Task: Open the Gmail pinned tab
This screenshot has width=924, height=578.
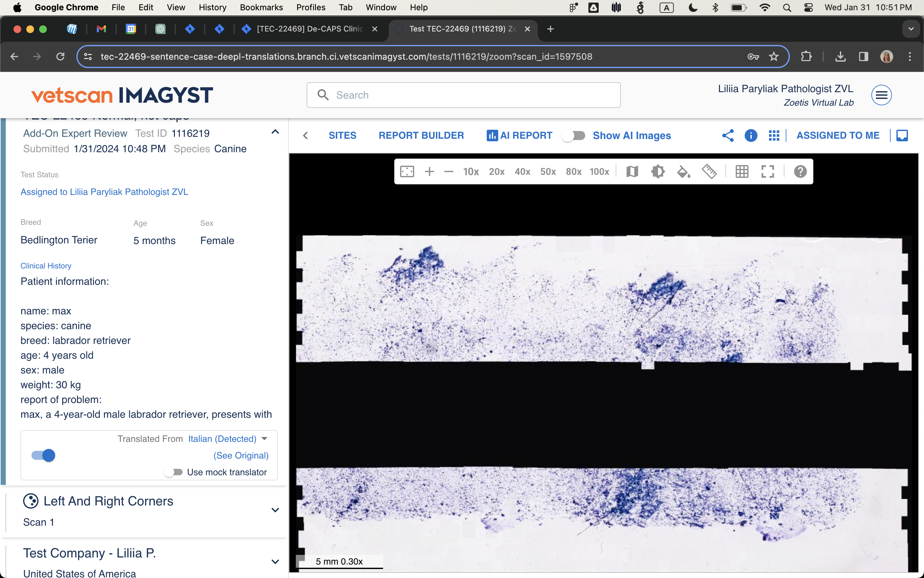Action: 101,29
